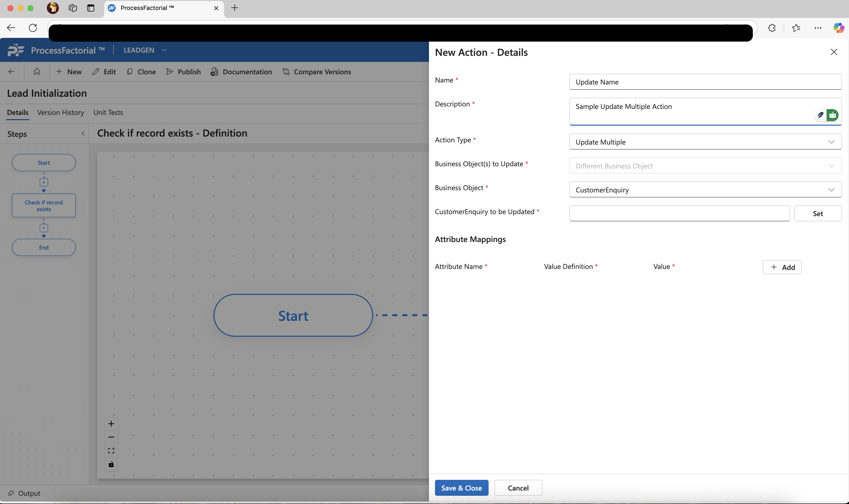Open browser extensions puzzle icon
849x504 pixels.
pyautogui.click(x=771, y=28)
